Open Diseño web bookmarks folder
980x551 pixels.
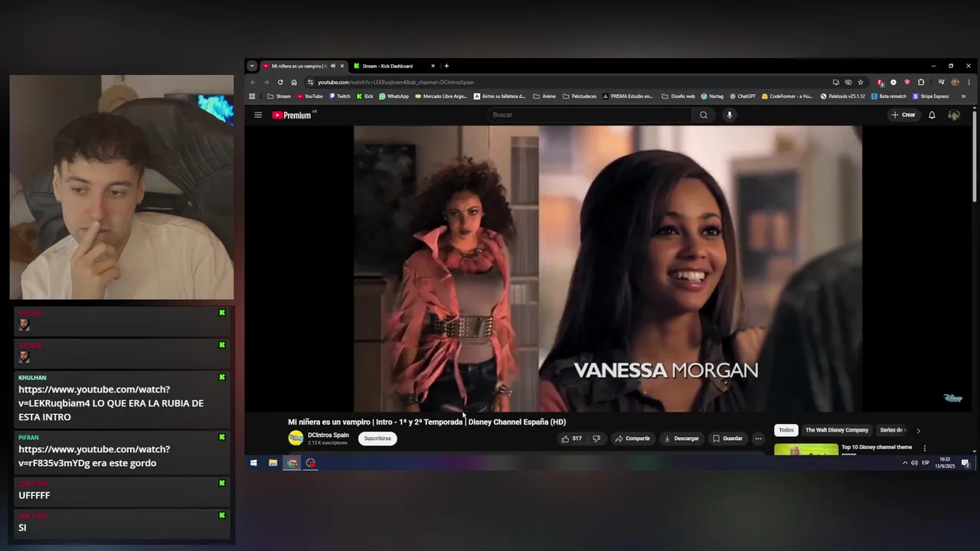(678, 96)
